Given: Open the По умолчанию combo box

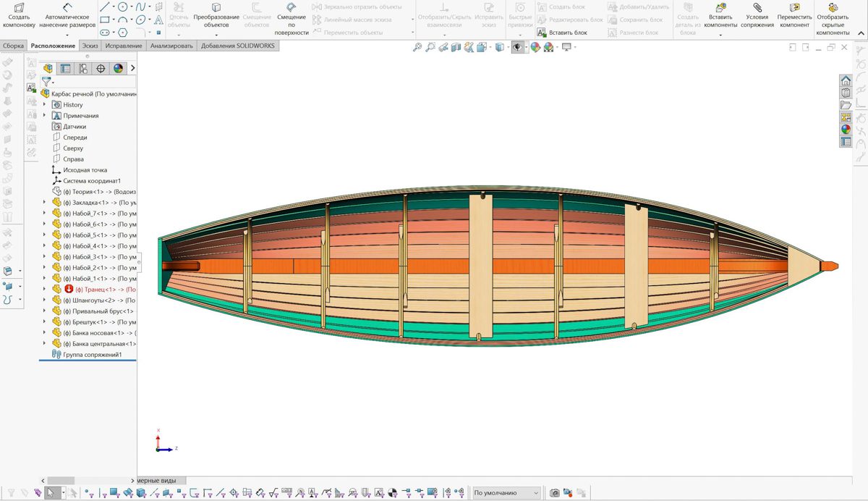Looking at the screenshot, I should (506, 493).
